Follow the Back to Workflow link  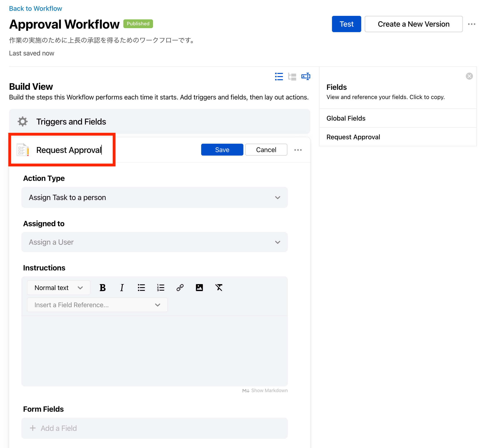pyautogui.click(x=35, y=9)
